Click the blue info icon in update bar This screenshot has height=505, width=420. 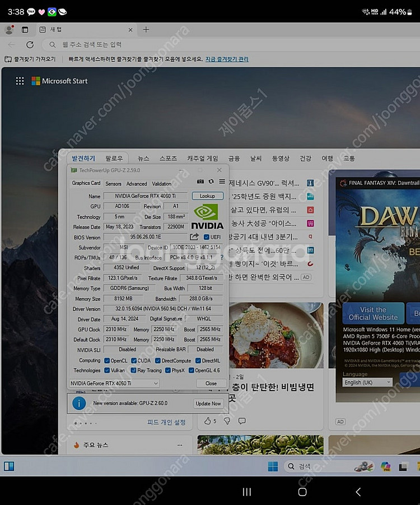coord(79,403)
